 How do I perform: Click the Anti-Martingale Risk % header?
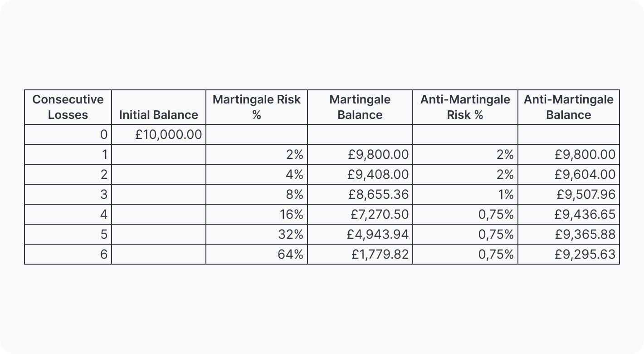click(x=465, y=107)
